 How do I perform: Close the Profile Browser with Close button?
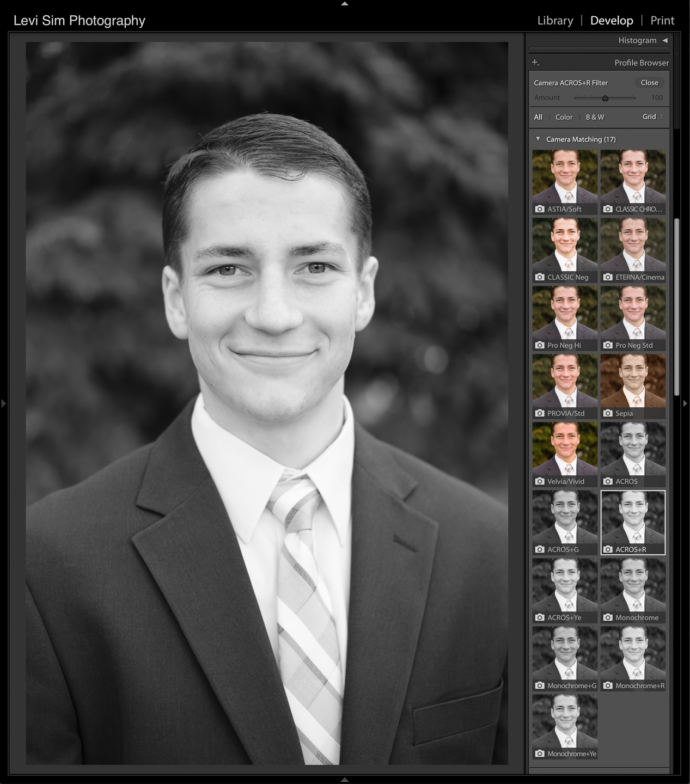pyautogui.click(x=649, y=83)
